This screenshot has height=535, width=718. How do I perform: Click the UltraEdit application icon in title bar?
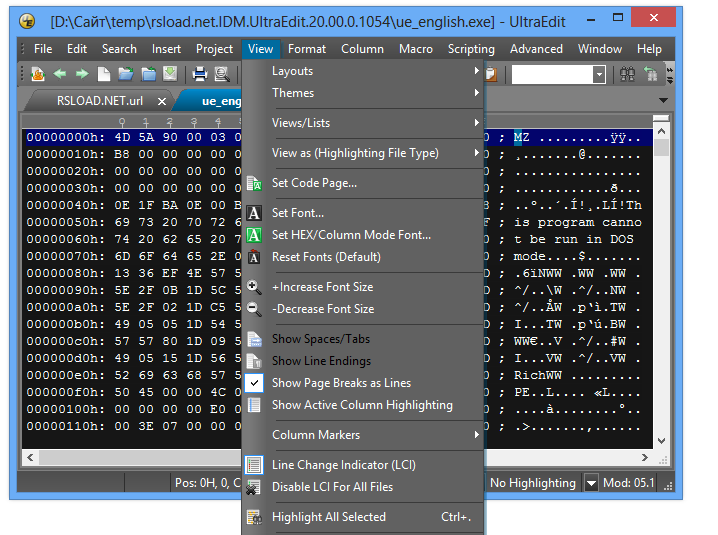27,21
